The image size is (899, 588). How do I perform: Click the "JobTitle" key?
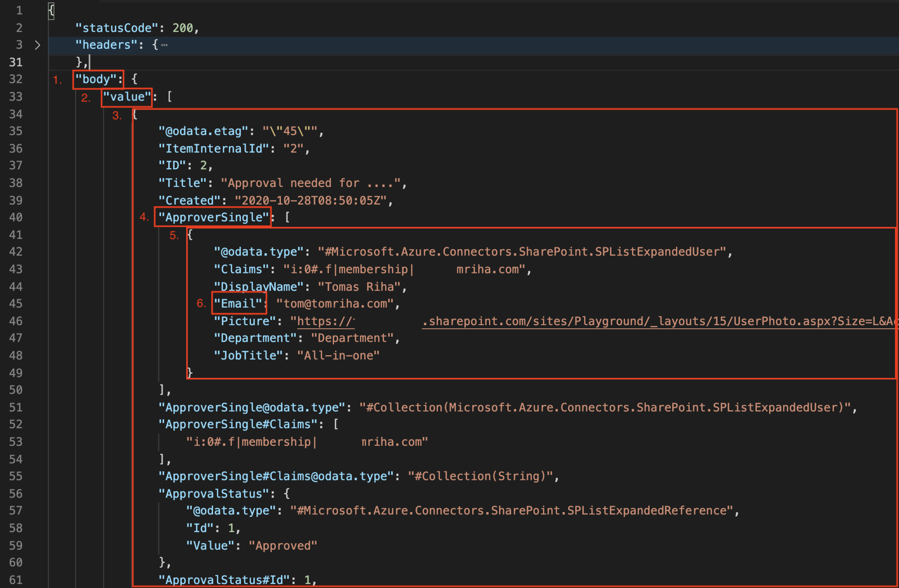tap(248, 355)
